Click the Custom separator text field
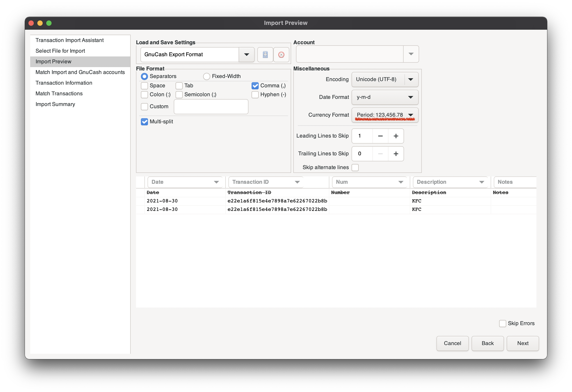Image resolution: width=572 pixels, height=392 pixels. tap(211, 106)
